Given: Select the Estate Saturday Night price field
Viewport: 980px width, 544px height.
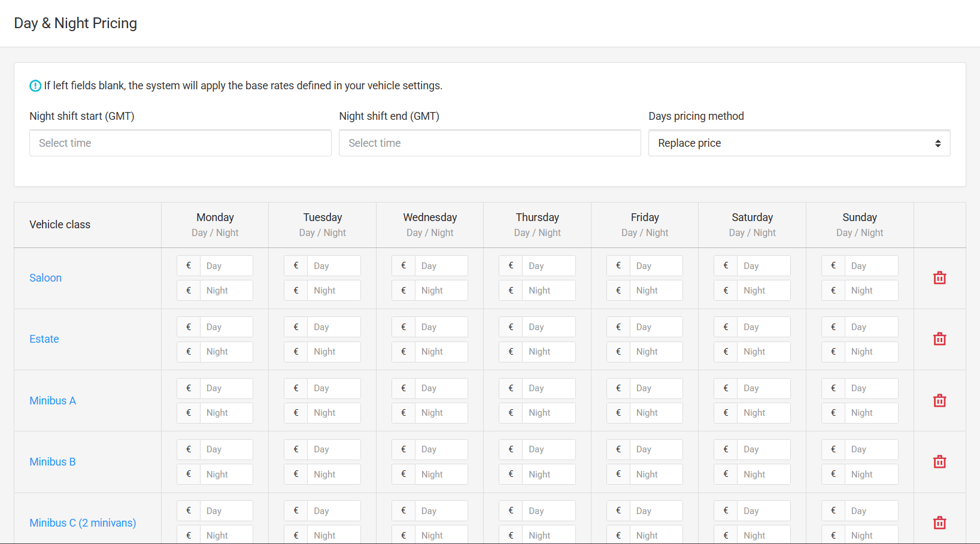Looking at the screenshot, I should pos(763,352).
